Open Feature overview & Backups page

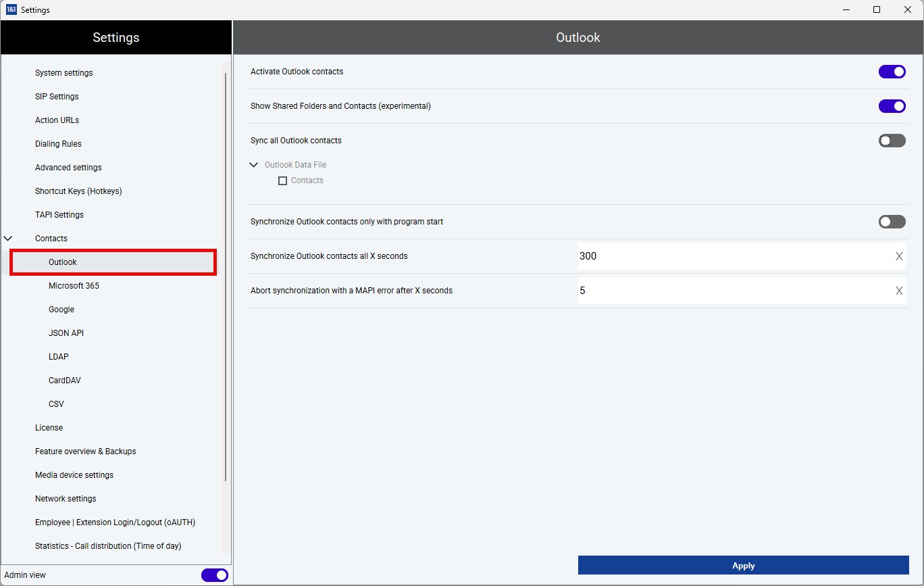[x=85, y=451]
